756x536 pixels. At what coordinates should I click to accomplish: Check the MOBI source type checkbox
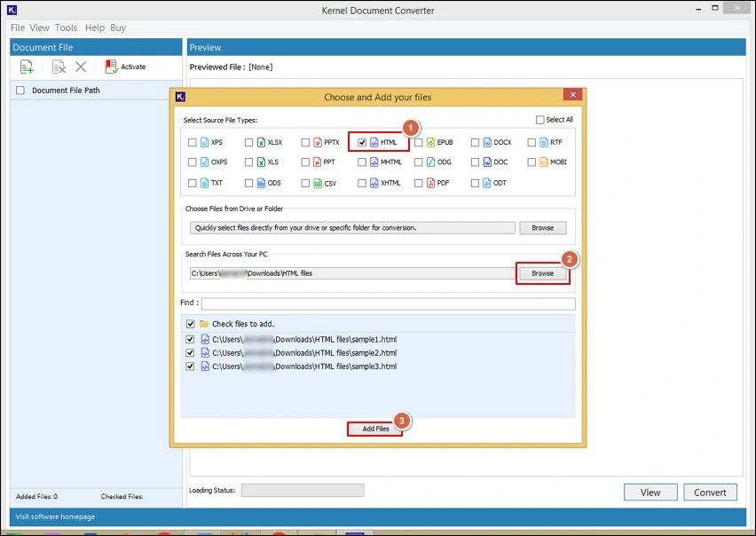[532, 162]
